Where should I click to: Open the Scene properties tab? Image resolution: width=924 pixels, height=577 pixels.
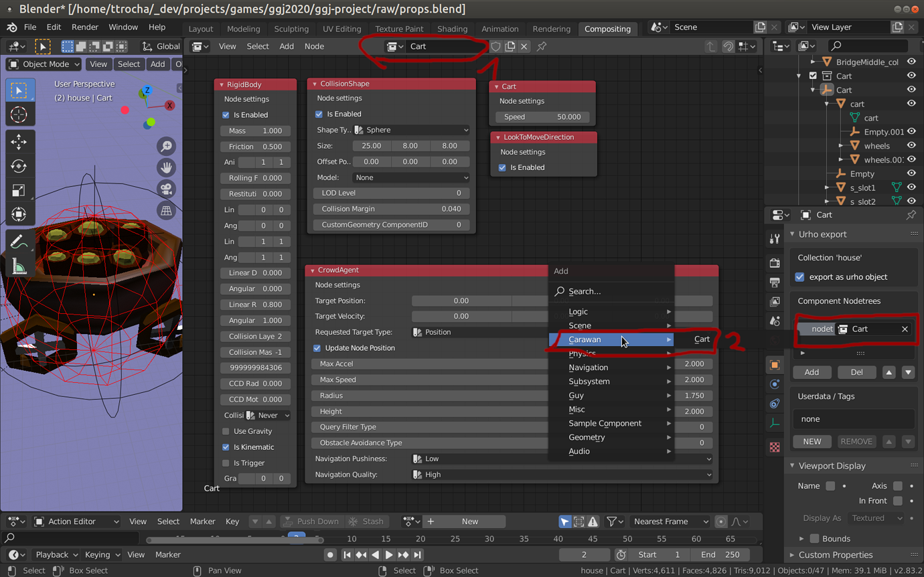click(775, 321)
